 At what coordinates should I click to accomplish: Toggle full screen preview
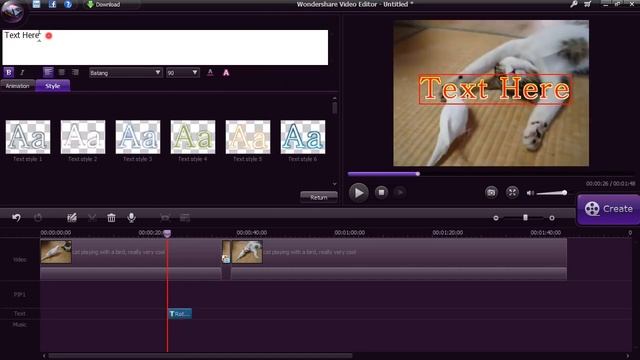pos(512,192)
